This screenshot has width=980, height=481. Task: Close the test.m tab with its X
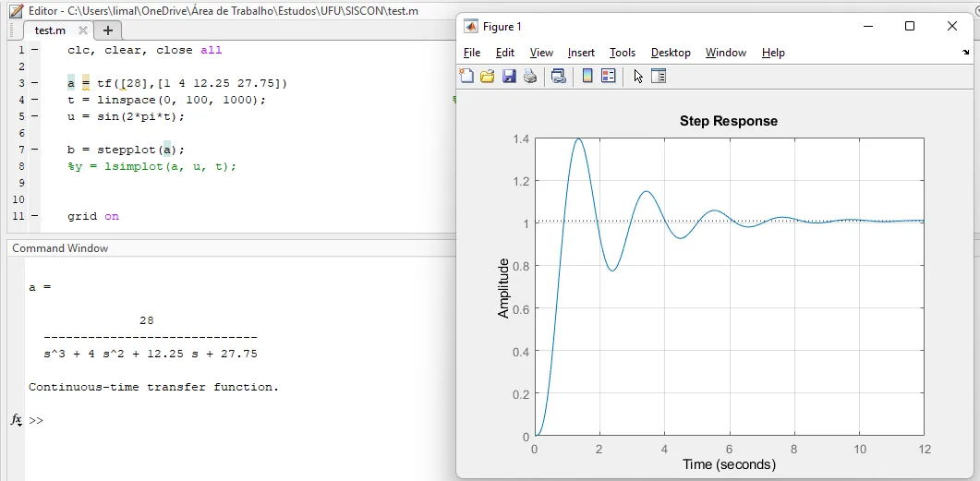pos(81,30)
